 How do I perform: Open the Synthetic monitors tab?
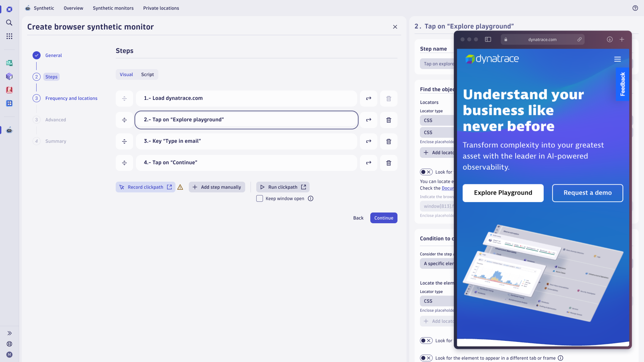tap(113, 8)
